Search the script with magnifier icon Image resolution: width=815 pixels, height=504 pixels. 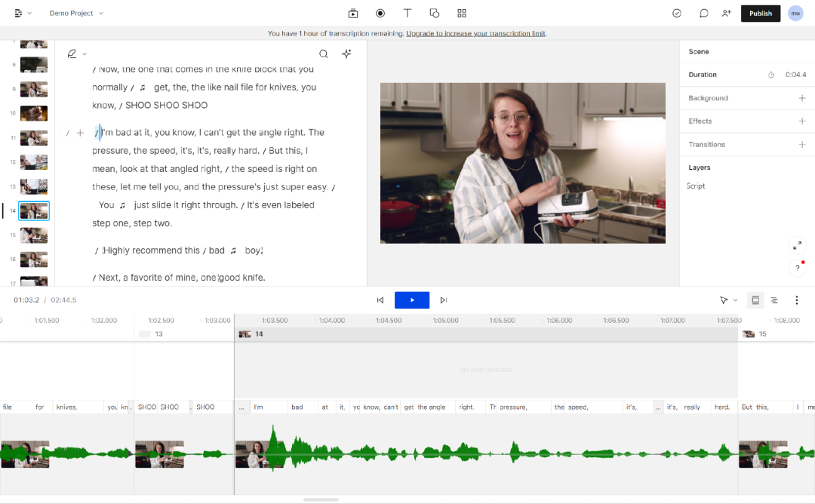click(x=323, y=54)
